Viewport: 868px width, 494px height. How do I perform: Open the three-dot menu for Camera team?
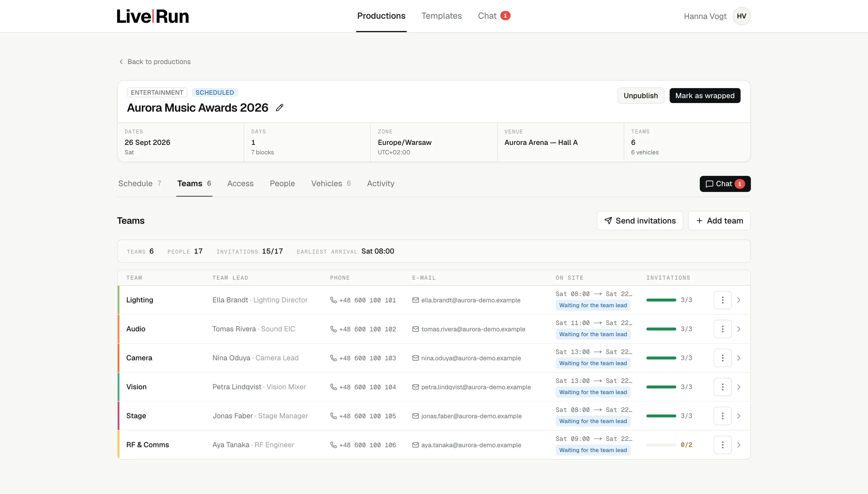723,358
